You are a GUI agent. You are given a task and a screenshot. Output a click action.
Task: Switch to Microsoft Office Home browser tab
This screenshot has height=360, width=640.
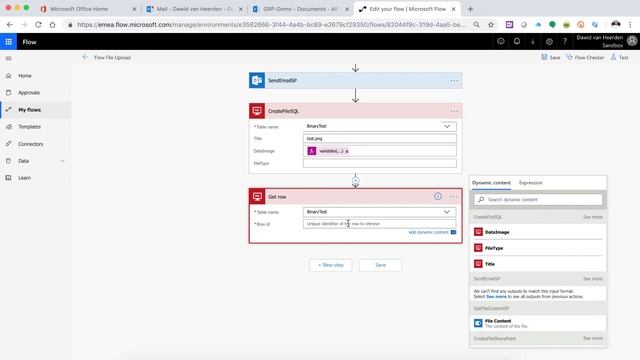[x=88, y=9]
